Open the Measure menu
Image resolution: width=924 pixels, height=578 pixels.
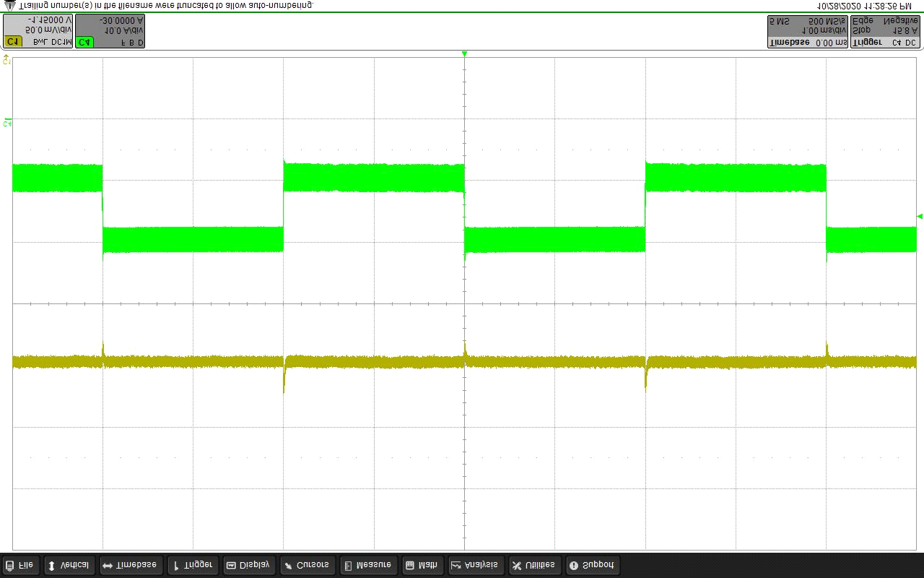pos(367,565)
